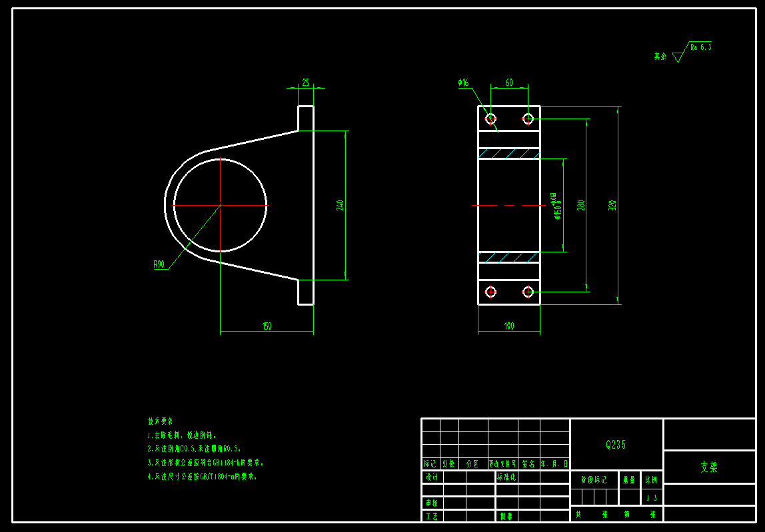Select the 其余 label near roughness symbol
Image resolution: width=765 pixels, height=532 pixels.
[x=660, y=56]
